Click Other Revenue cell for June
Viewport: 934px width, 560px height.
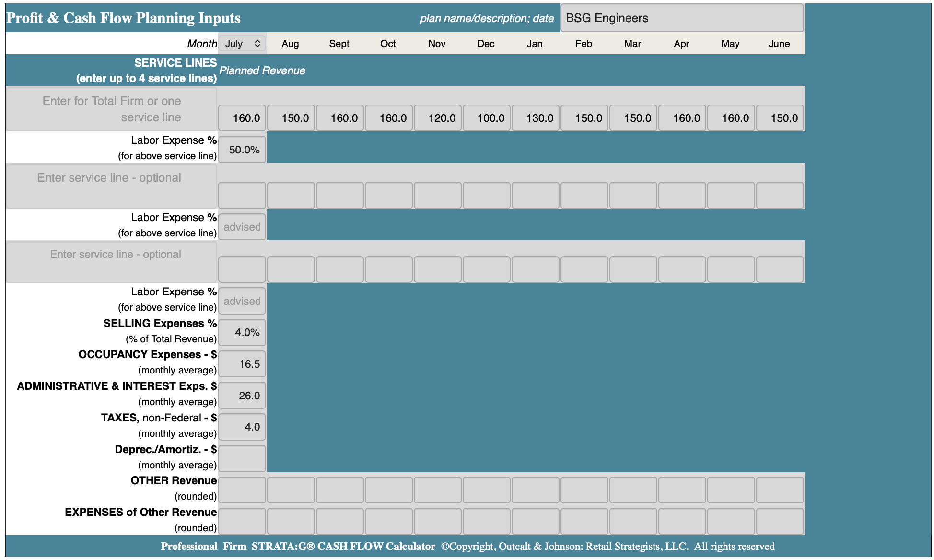[780, 490]
